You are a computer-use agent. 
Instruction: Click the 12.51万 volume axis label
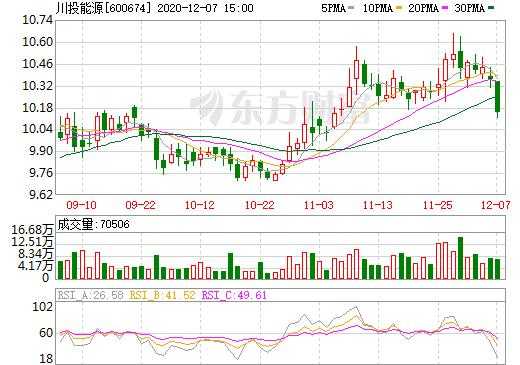click(32, 242)
